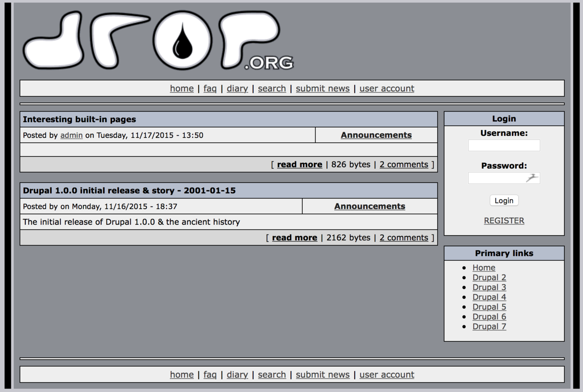Open search in the top navigation bar

click(x=272, y=88)
